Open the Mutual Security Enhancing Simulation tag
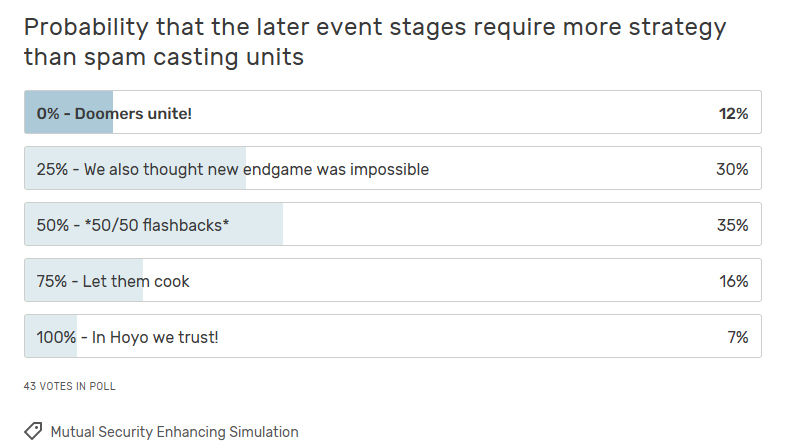Image resolution: width=790 pixels, height=448 pixels. point(174,432)
